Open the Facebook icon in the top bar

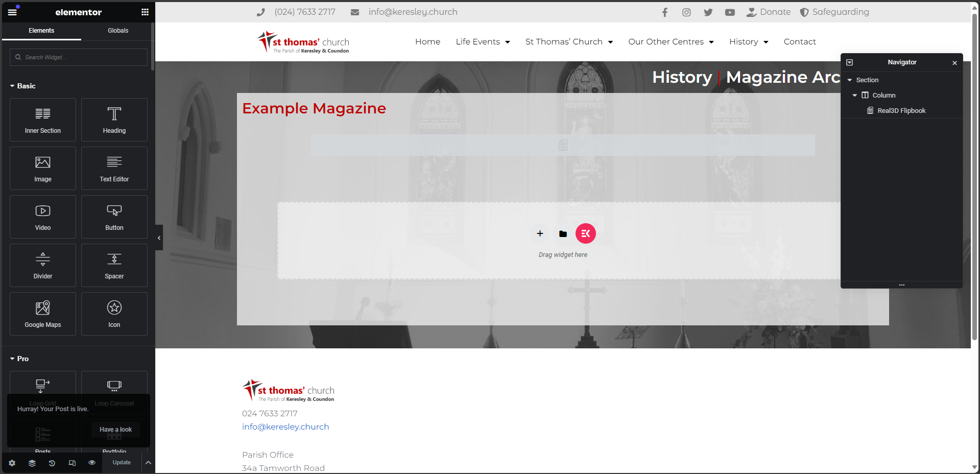(665, 12)
